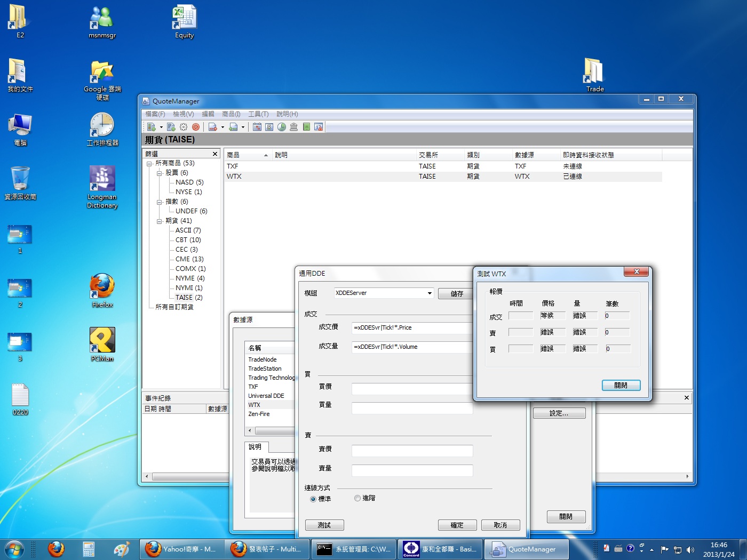
Task: Open the 編輯 menu
Action: pyautogui.click(x=208, y=114)
